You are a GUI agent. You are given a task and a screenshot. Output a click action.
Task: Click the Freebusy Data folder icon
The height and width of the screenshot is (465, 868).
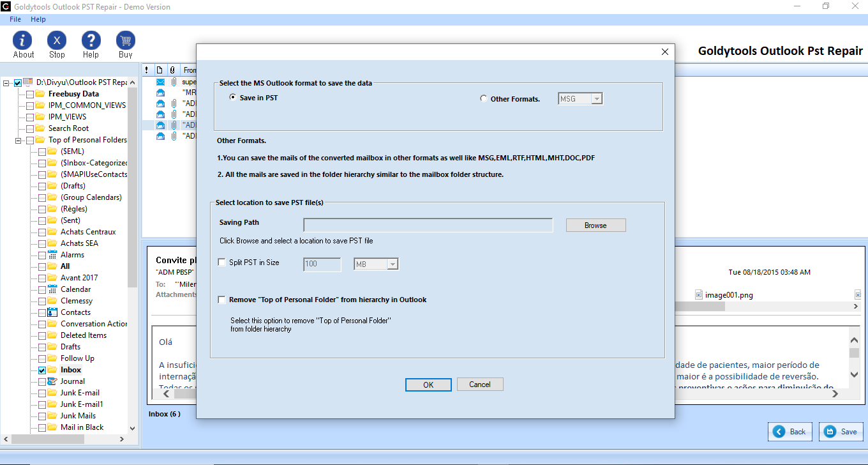[40, 94]
